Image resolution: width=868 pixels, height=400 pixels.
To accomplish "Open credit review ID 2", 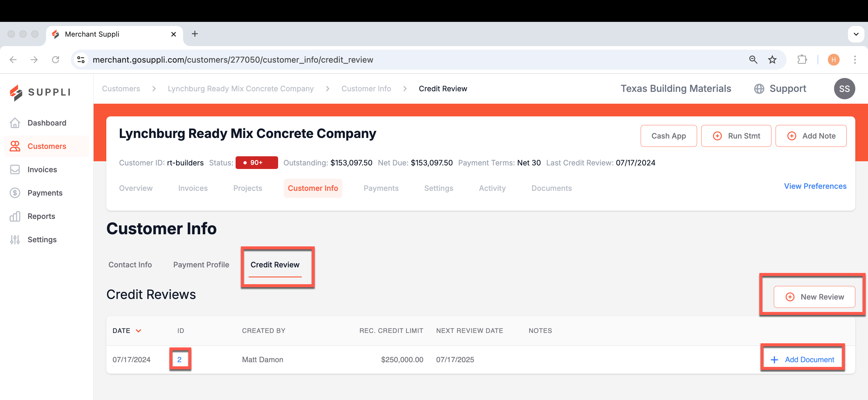I will (179, 360).
